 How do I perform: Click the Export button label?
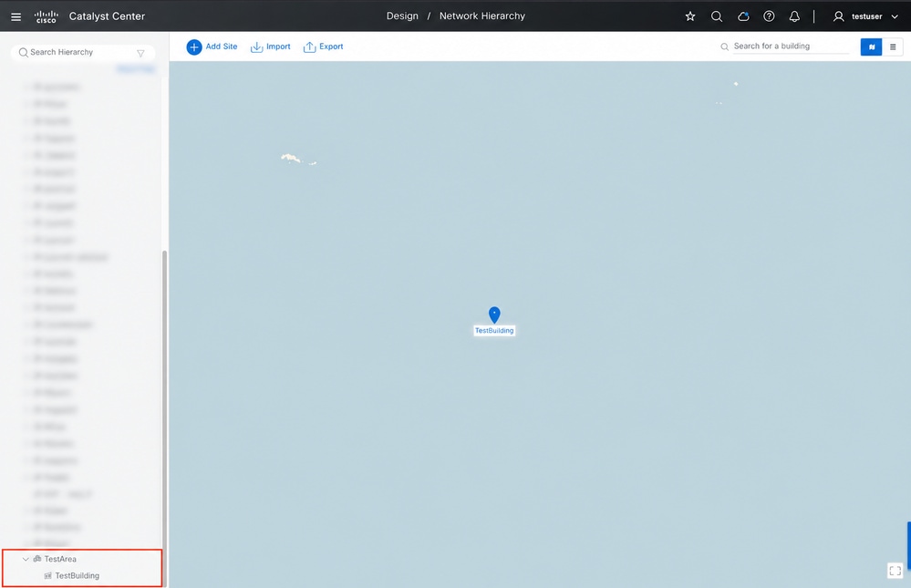pyautogui.click(x=331, y=46)
